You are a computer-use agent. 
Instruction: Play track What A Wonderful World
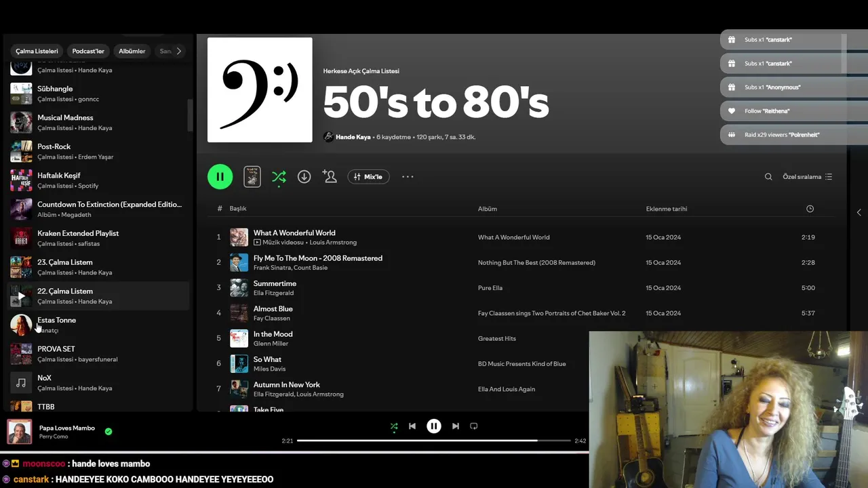point(294,233)
